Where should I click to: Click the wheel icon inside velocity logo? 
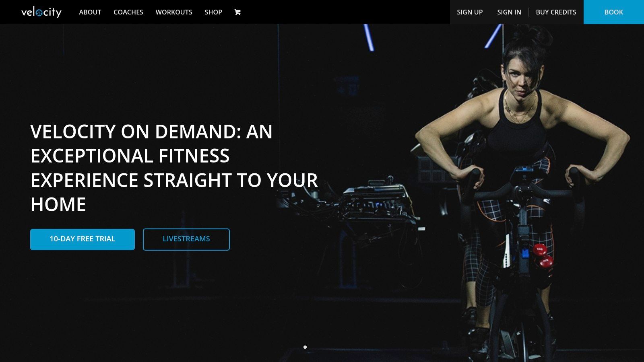[39, 13]
